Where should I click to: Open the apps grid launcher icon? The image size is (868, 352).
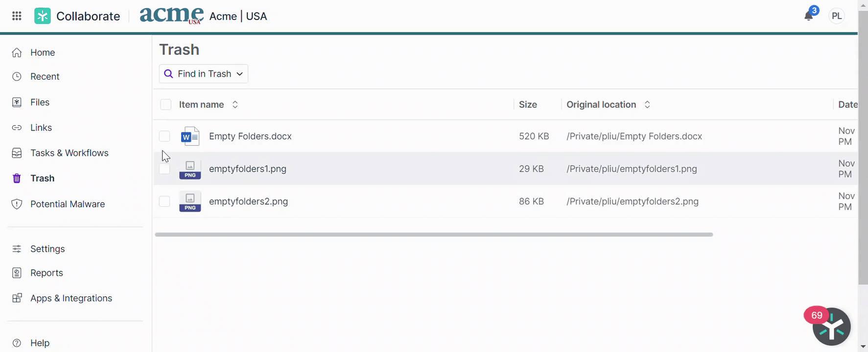point(17,16)
